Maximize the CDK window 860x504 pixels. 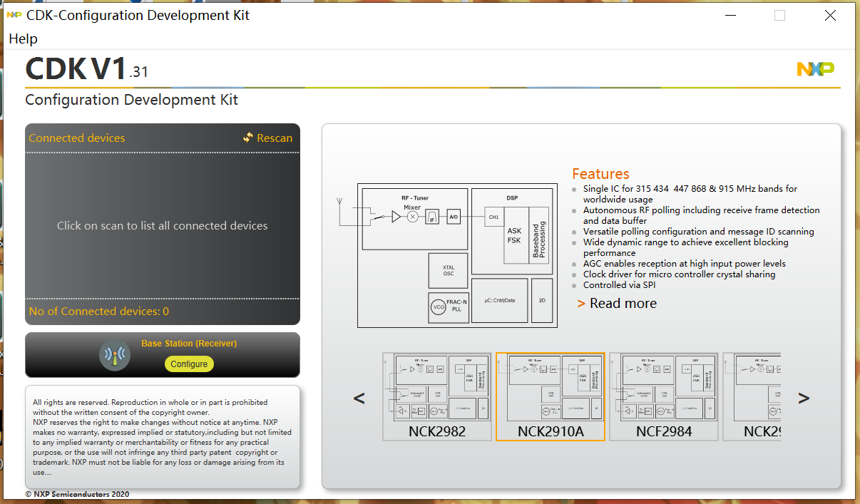pyautogui.click(x=779, y=15)
